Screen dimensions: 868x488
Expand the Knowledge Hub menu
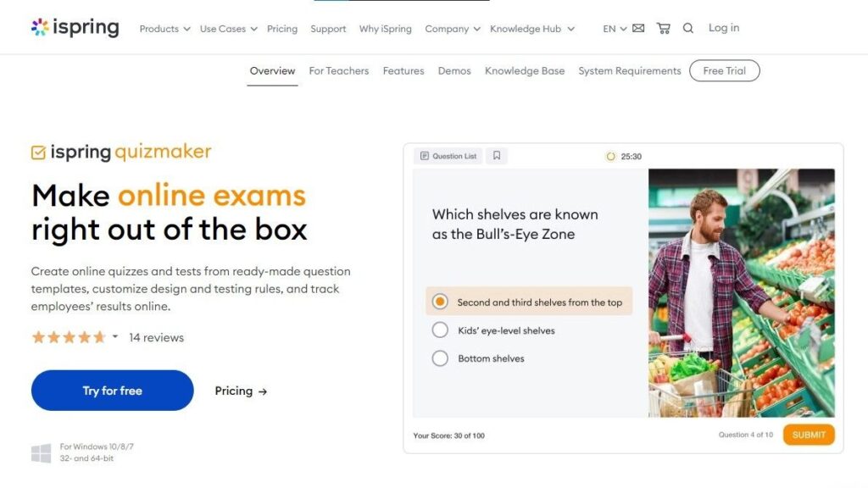(532, 29)
